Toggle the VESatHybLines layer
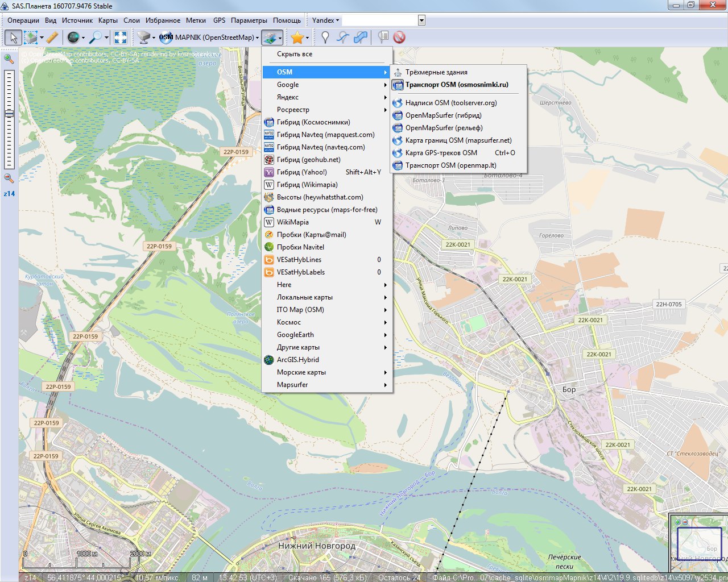Screen dimensions: 728x582 click(327, 260)
